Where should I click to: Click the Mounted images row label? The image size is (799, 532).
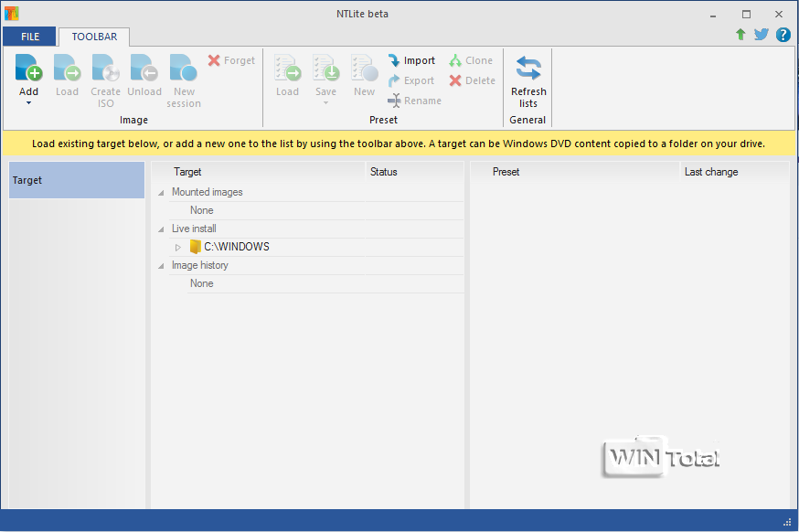(x=207, y=192)
